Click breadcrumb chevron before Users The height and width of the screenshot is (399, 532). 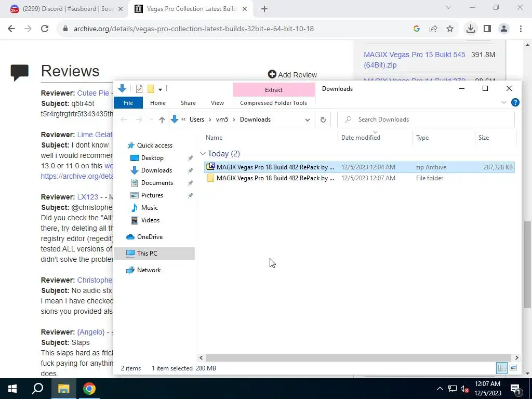183,119
